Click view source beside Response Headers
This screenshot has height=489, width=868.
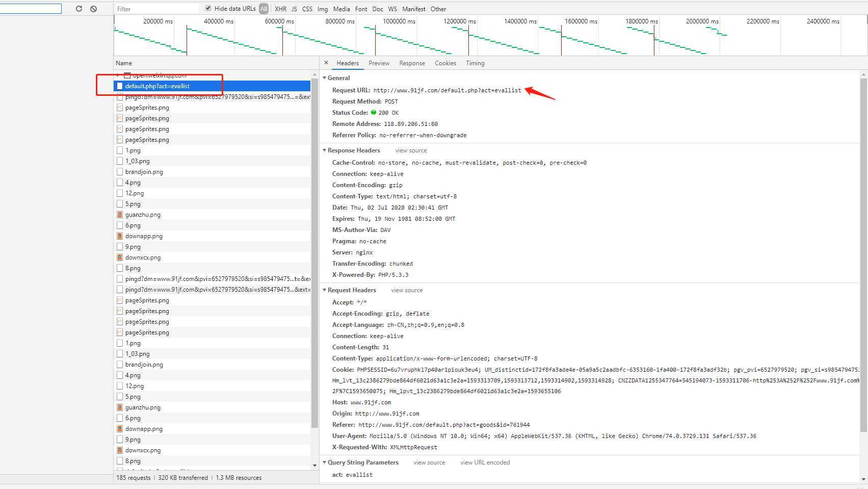click(411, 150)
